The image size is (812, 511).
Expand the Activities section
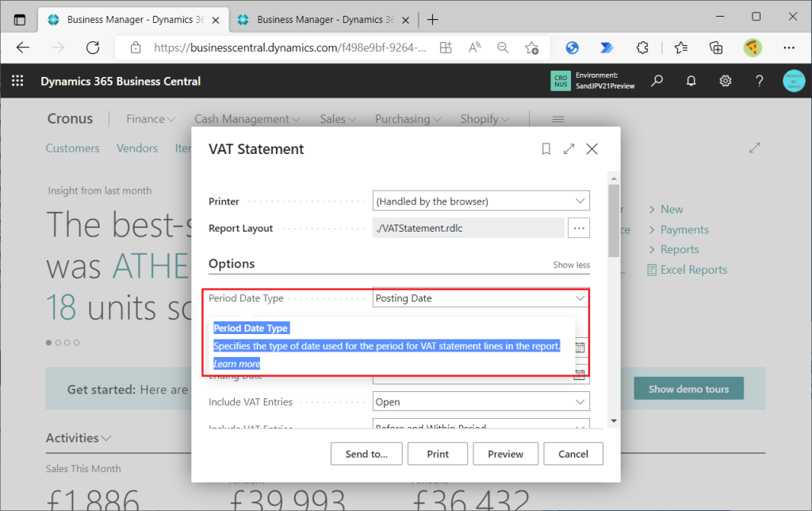(x=79, y=438)
